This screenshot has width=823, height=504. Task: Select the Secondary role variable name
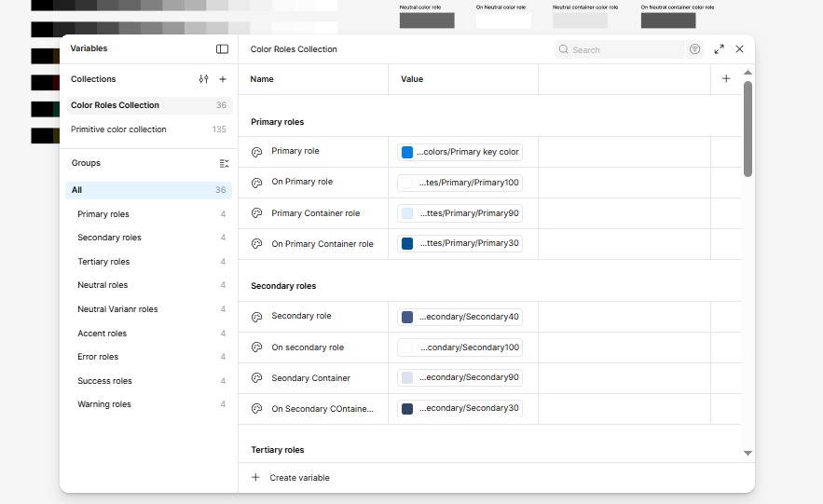[301, 316]
